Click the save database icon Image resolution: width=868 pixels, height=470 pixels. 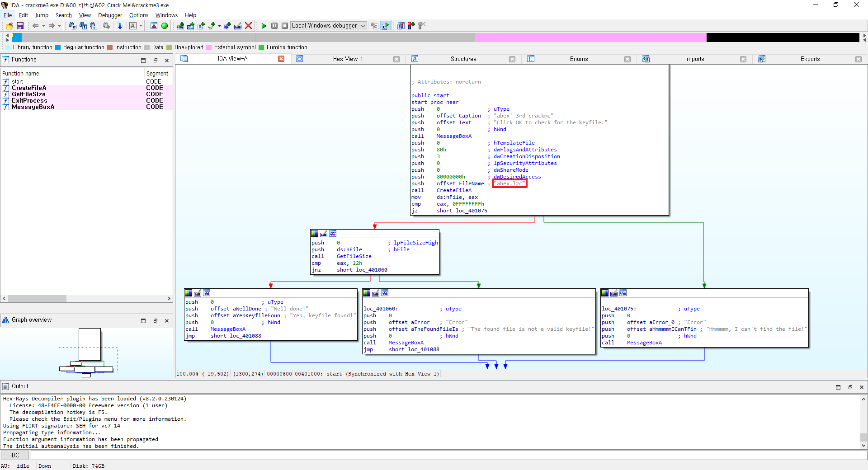pyautogui.click(x=20, y=26)
